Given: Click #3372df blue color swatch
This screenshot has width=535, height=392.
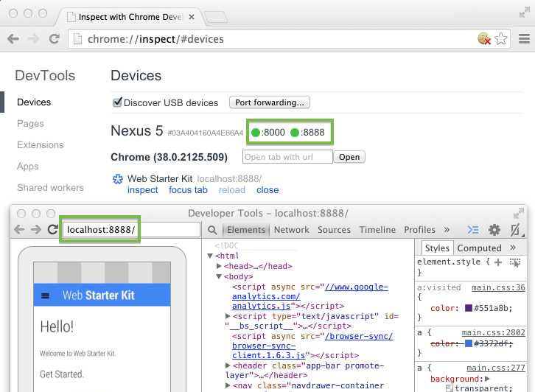Looking at the screenshot, I should click(469, 343).
